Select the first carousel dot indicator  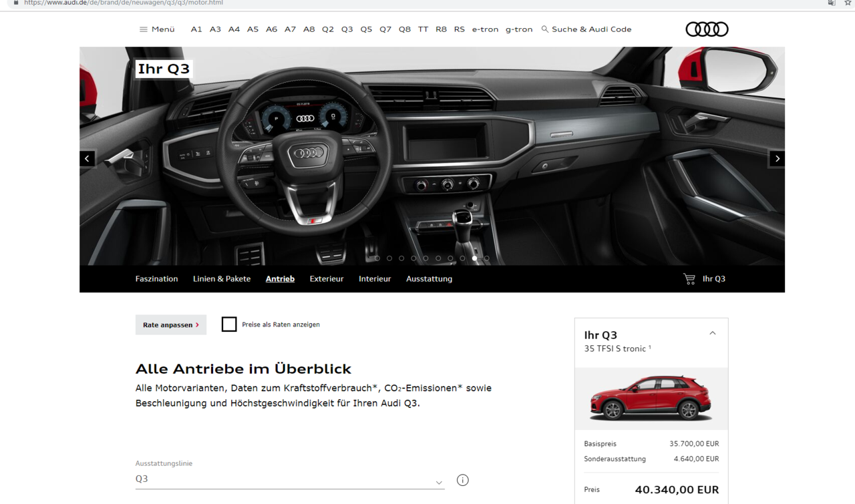click(x=377, y=258)
